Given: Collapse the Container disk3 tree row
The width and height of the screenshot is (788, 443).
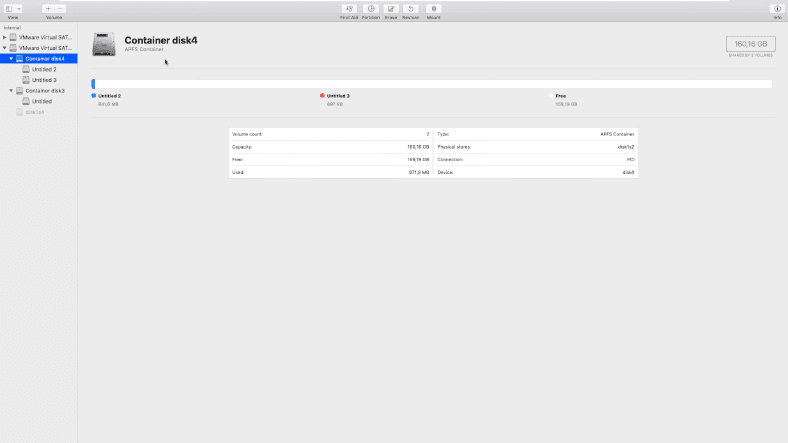Looking at the screenshot, I should click(11, 91).
